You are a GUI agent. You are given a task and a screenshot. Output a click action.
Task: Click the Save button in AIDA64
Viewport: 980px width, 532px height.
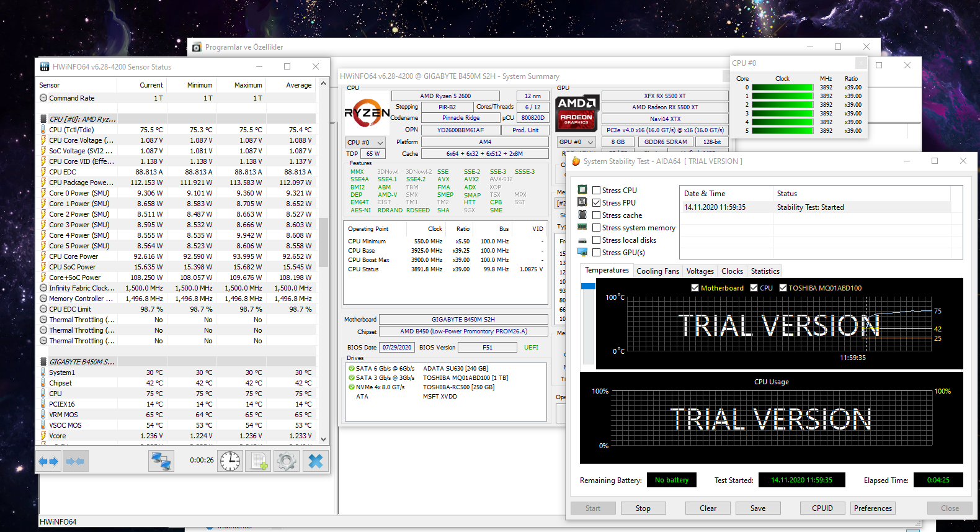pos(758,508)
